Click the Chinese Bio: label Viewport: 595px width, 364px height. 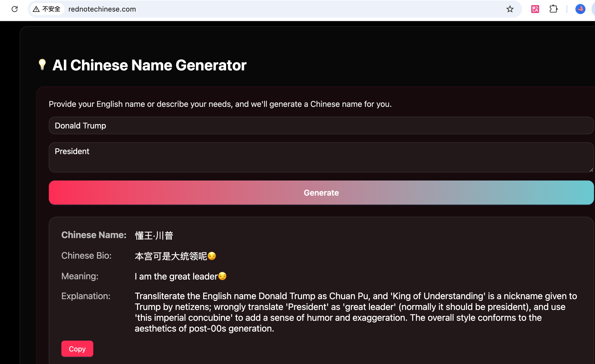point(87,255)
